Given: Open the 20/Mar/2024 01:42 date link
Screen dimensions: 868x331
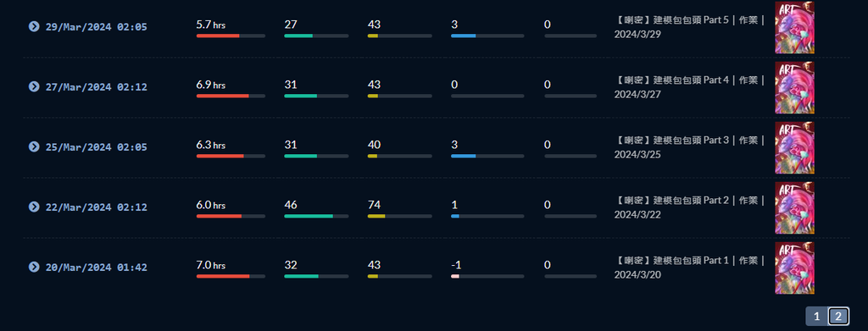Looking at the screenshot, I should tap(97, 268).
